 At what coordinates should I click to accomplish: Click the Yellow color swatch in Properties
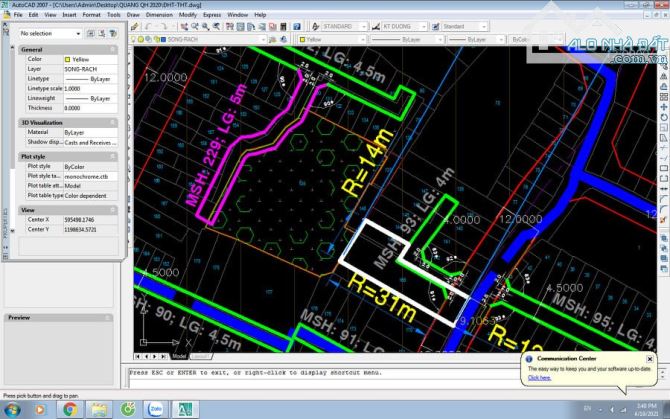[x=68, y=59]
